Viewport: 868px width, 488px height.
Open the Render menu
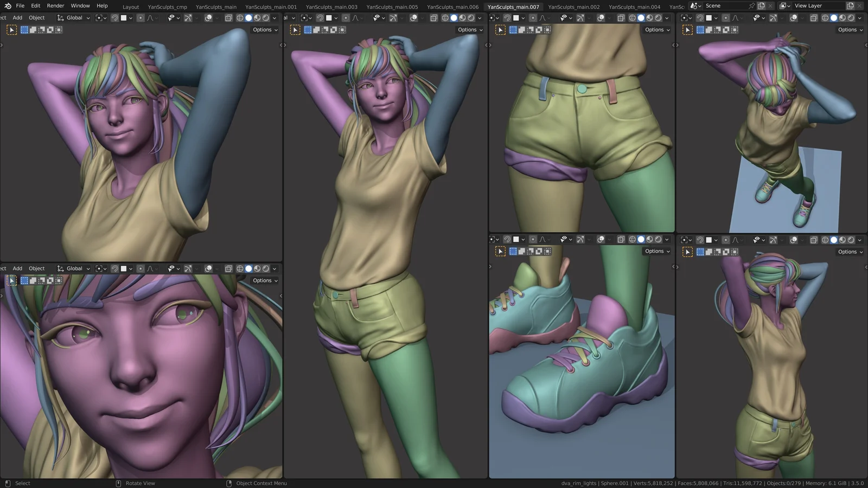click(x=55, y=5)
